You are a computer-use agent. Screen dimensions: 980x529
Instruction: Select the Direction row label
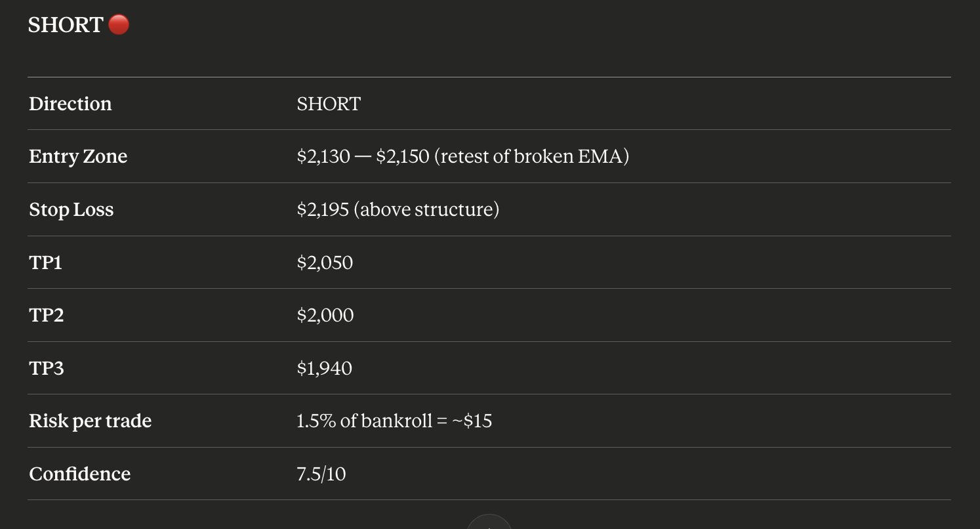point(70,104)
